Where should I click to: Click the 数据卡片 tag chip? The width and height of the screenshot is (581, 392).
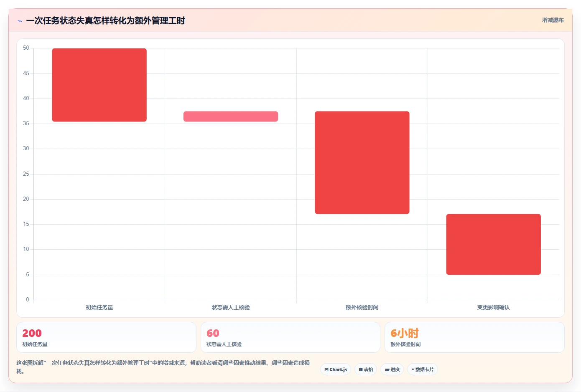coord(423,369)
